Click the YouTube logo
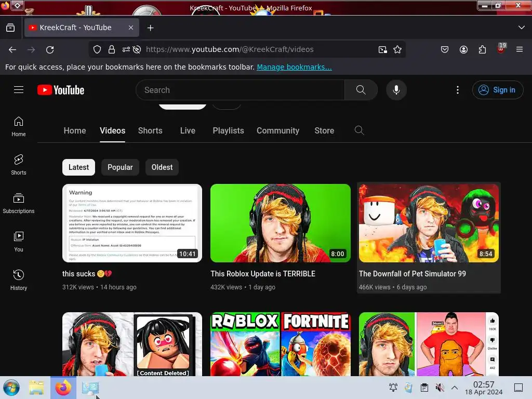This screenshot has height=399, width=532. 61,90
